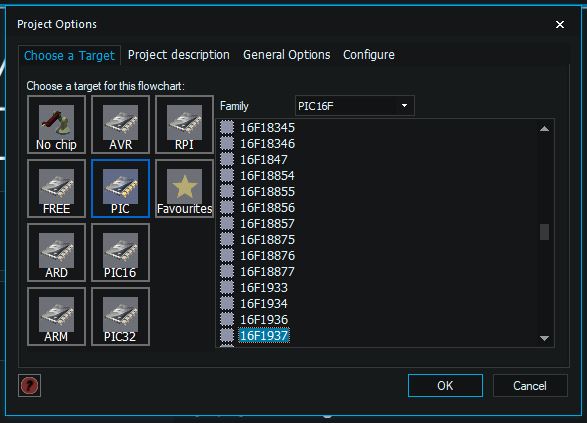The width and height of the screenshot is (587, 423).
Task: Open the Family PIC16F dropdown
Action: click(x=355, y=106)
